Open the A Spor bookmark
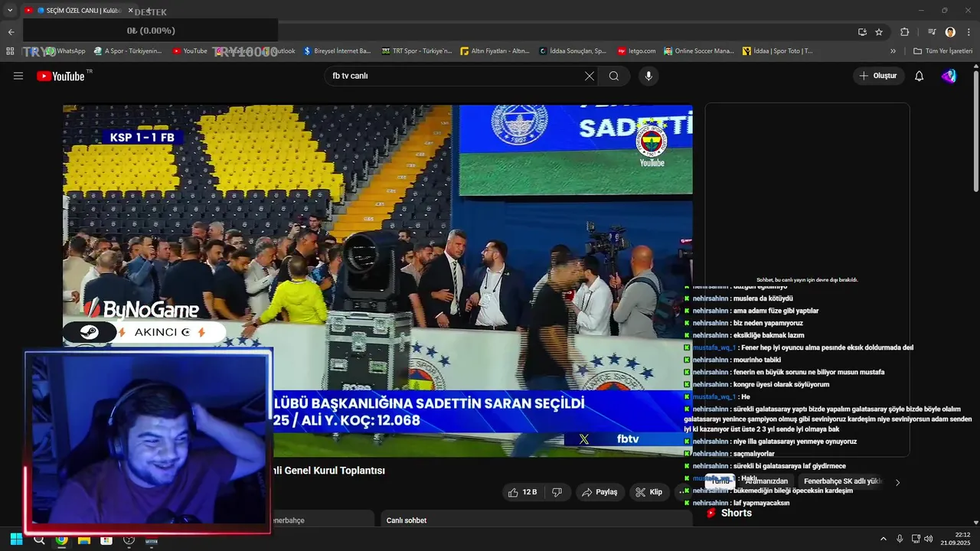The image size is (980, 551). pos(128,51)
